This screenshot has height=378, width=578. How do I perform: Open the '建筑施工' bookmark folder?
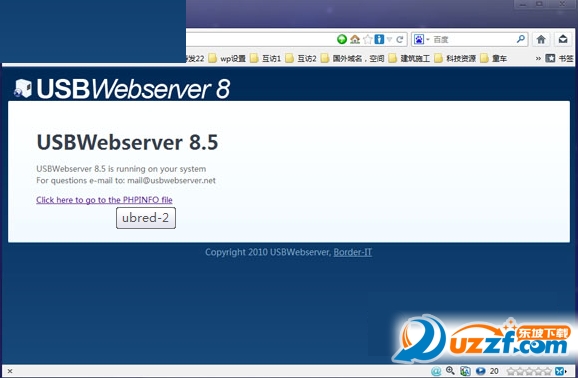tap(410, 58)
